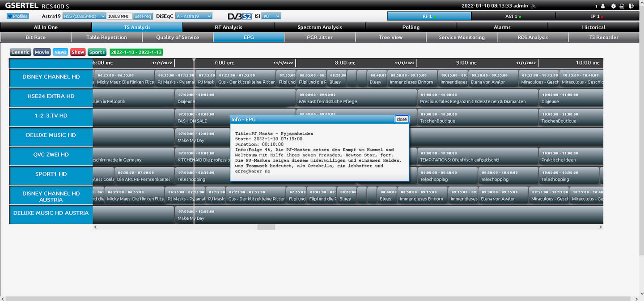Click the EPG horizontal scrollbar thumb
This screenshot has height=301, width=644.
[266, 227]
